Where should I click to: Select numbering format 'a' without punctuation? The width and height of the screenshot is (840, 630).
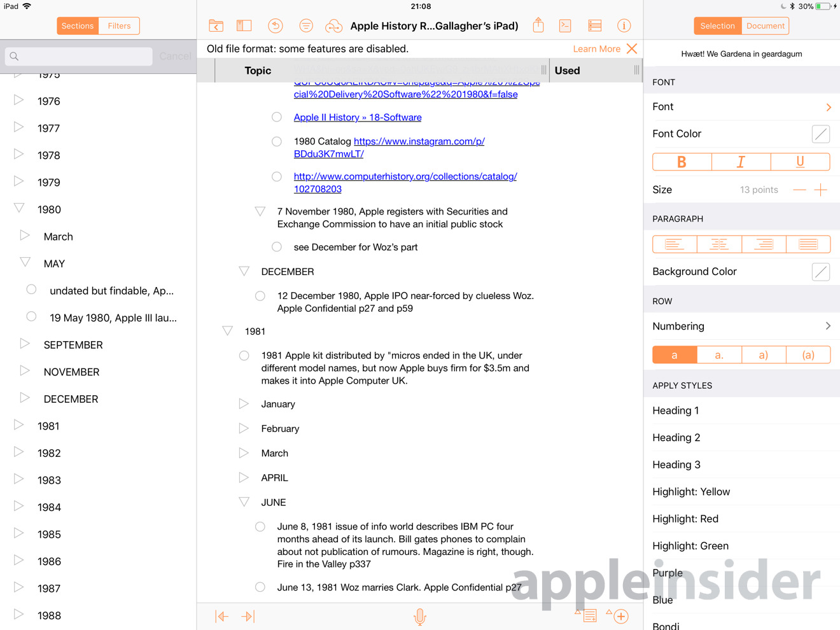pyautogui.click(x=675, y=355)
